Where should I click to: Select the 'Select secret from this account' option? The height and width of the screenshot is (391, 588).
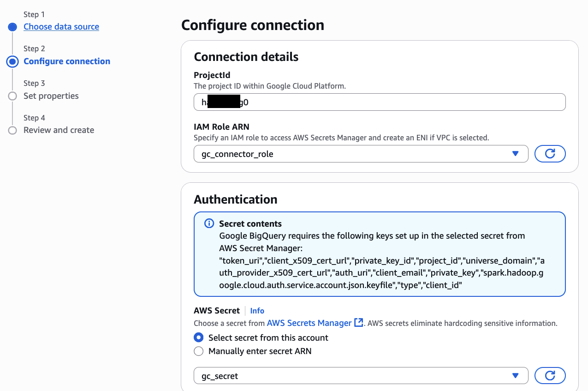pyautogui.click(x=199, y=337)
